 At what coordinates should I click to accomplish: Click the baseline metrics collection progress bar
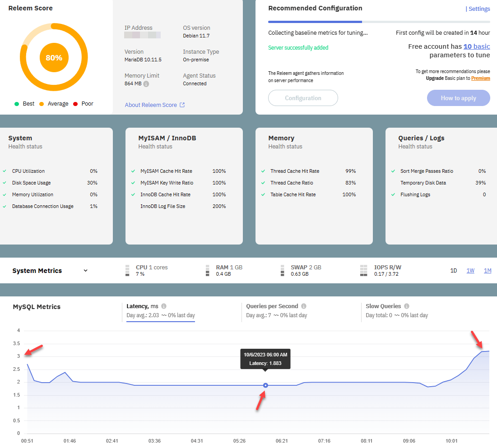(379, 22)
